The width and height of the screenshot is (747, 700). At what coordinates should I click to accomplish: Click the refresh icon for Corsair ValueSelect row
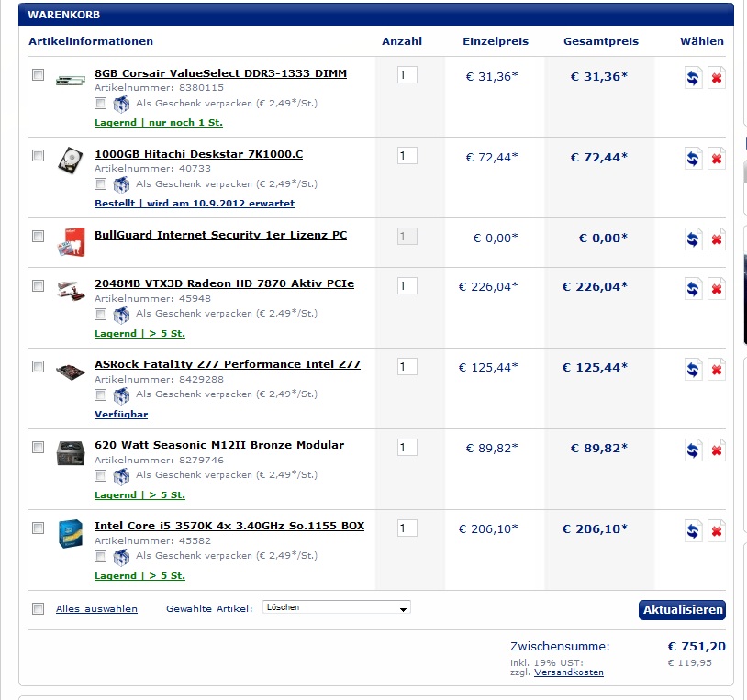[693, 78]
